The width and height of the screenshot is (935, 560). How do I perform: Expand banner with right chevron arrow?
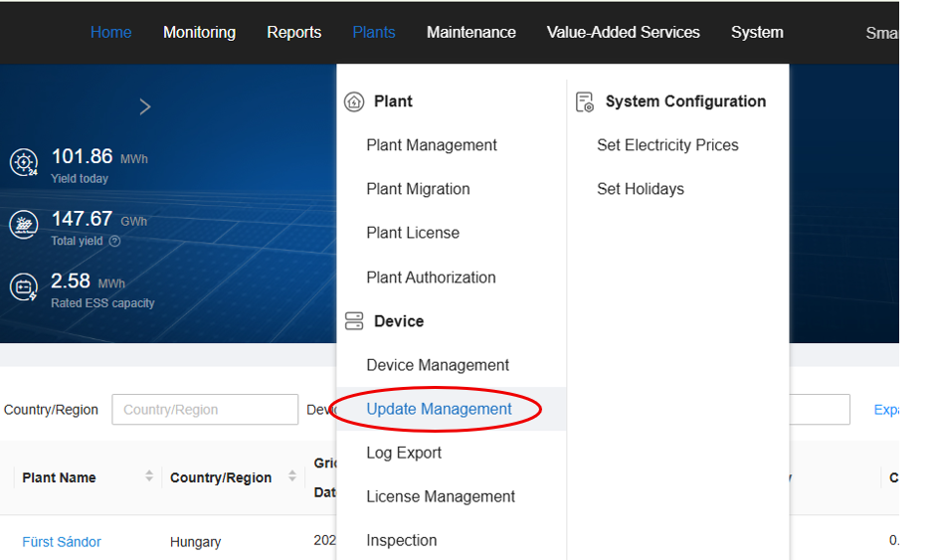[x=145, y=106]
